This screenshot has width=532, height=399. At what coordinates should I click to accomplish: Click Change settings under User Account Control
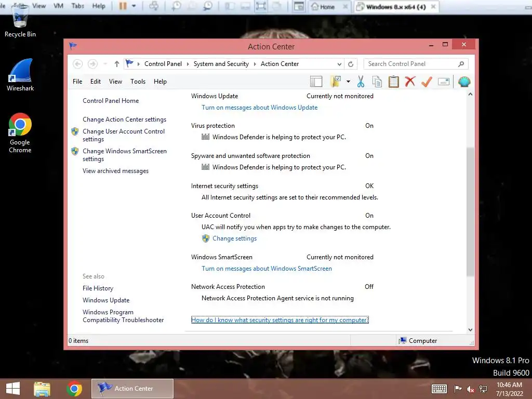[234, 238]
